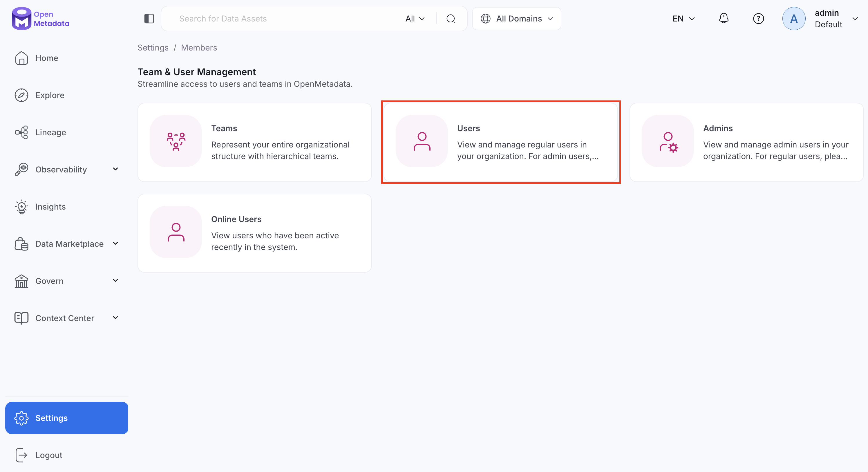Click the Members breadcrumb
This screenshot has width=868, height=472.
(x=199, y=48)
